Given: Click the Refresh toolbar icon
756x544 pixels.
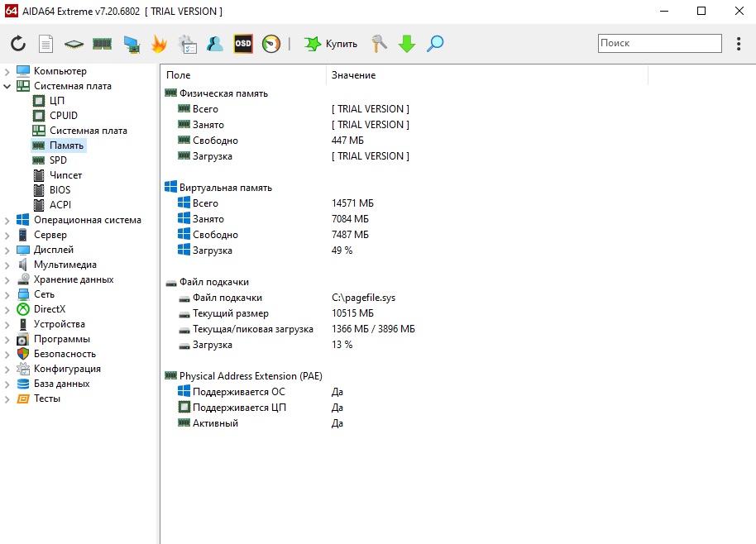Looking at the screenshot, I should (18, 44).
